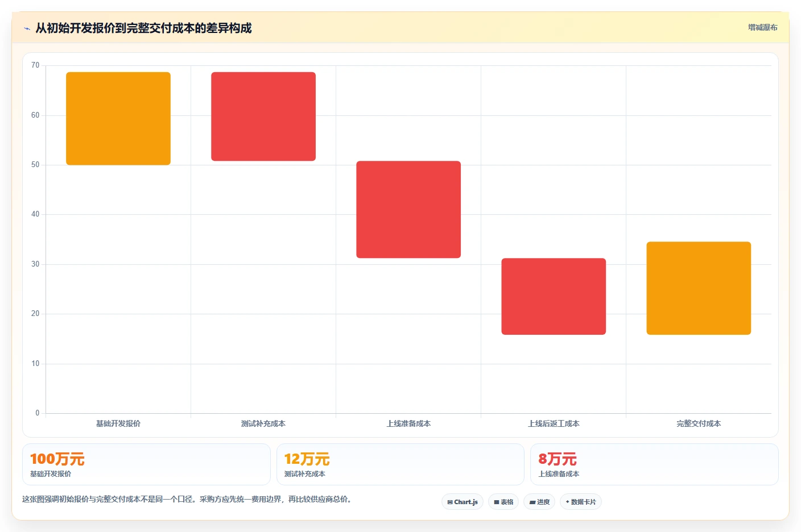Click the 增减瀑布 label in header
The height and width of the screenshot is (532, 801).
tap(762, 27)
